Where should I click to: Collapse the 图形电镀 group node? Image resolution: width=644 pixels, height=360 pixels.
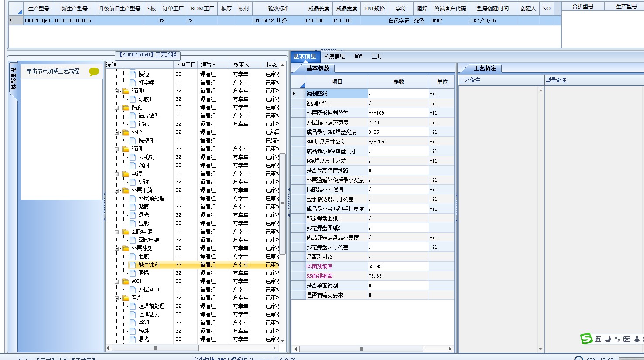coord(117,232)
